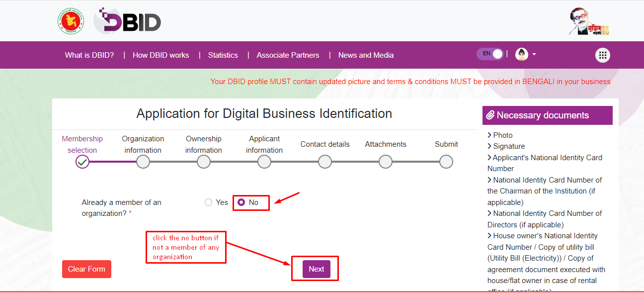Open How DBID works menu
The height and width of the screenshot is (293, 644).
tap(161, 55)
